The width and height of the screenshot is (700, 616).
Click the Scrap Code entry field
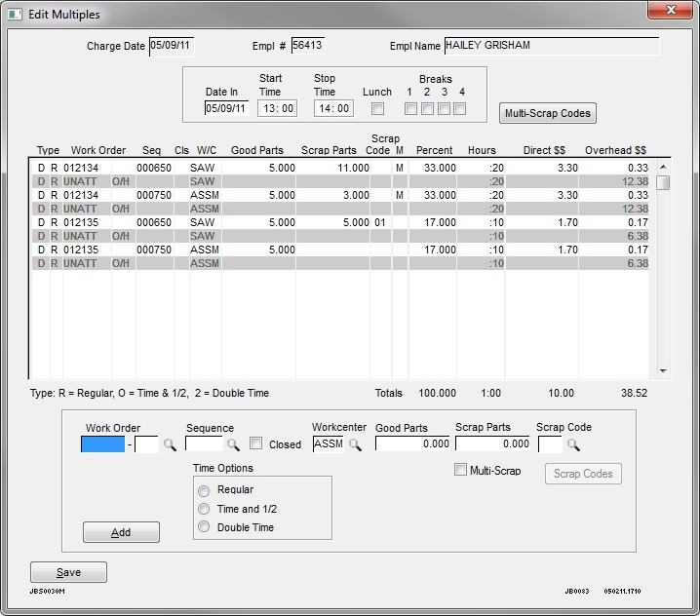551,444
